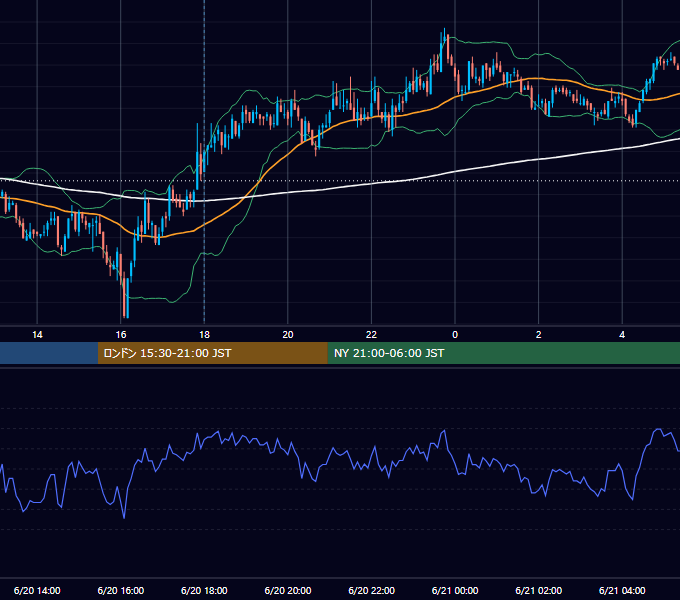680x600 pixels.
Task: Click the 6/20 16:00 date label
Action: tap(121, 590)
